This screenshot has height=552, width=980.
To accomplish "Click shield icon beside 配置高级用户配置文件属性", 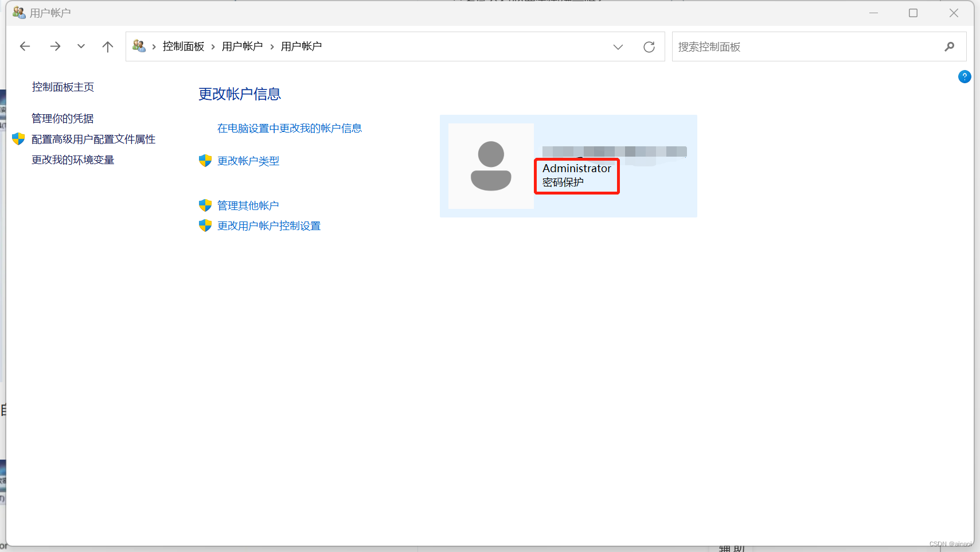I will 18,139.
